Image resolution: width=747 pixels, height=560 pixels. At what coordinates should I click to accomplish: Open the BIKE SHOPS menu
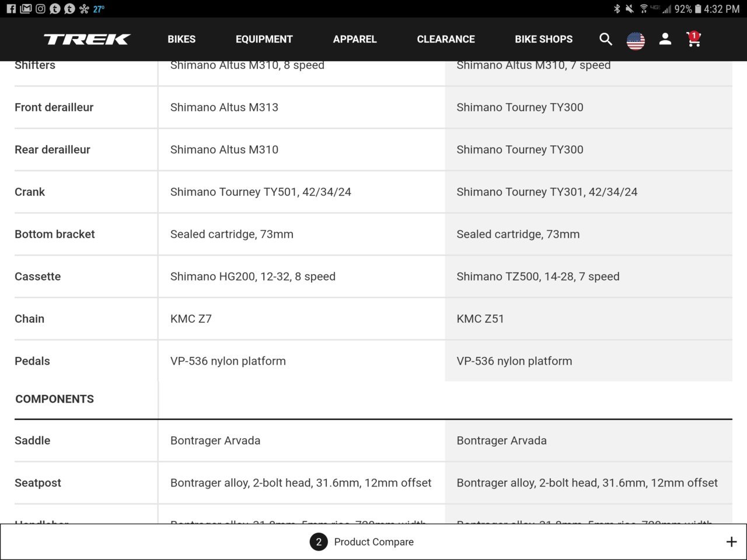point(544,39)
